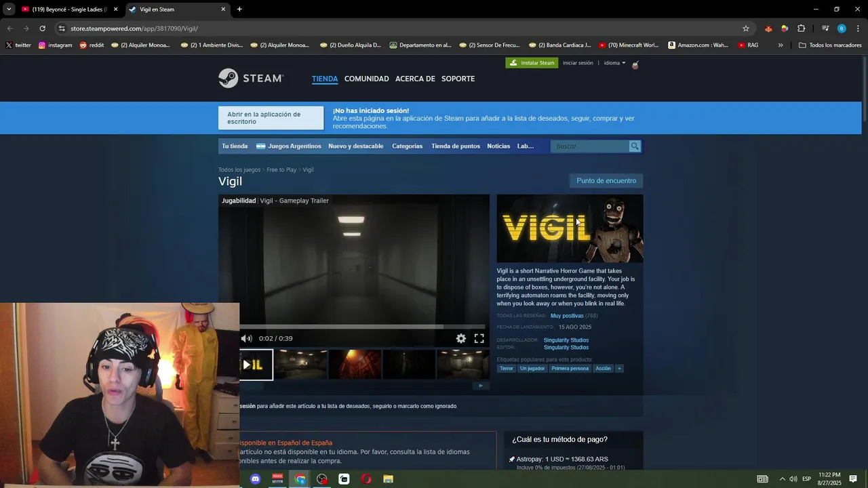
Task: Open the twitter bookmark
Action: 18,45
